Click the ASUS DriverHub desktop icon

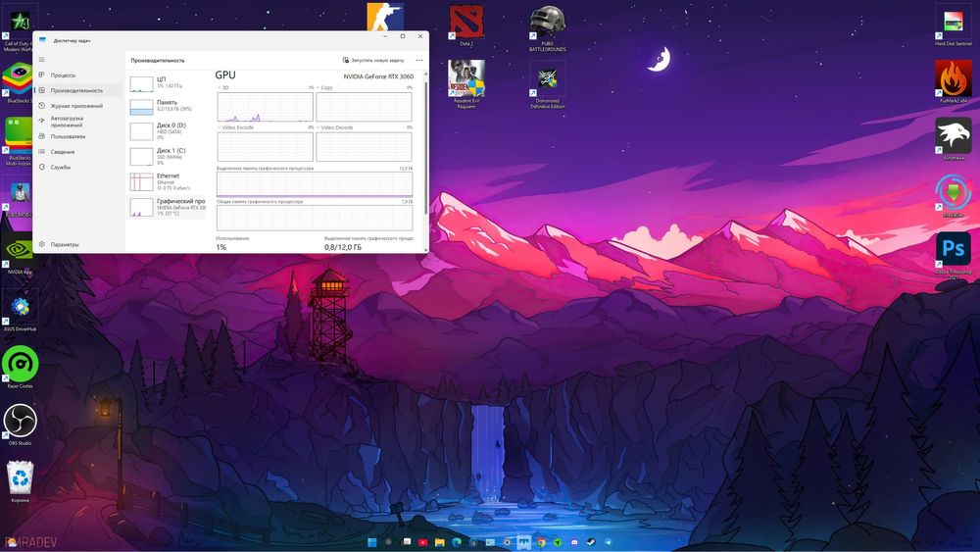pos(20,311)
